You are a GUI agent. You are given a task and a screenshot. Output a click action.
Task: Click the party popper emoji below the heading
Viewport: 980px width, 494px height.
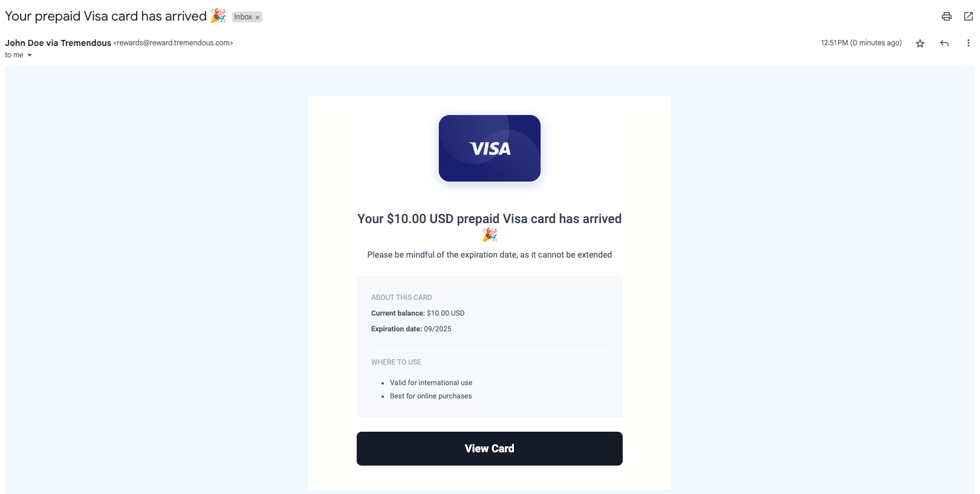pyautogui.click(x=489, y=235)
